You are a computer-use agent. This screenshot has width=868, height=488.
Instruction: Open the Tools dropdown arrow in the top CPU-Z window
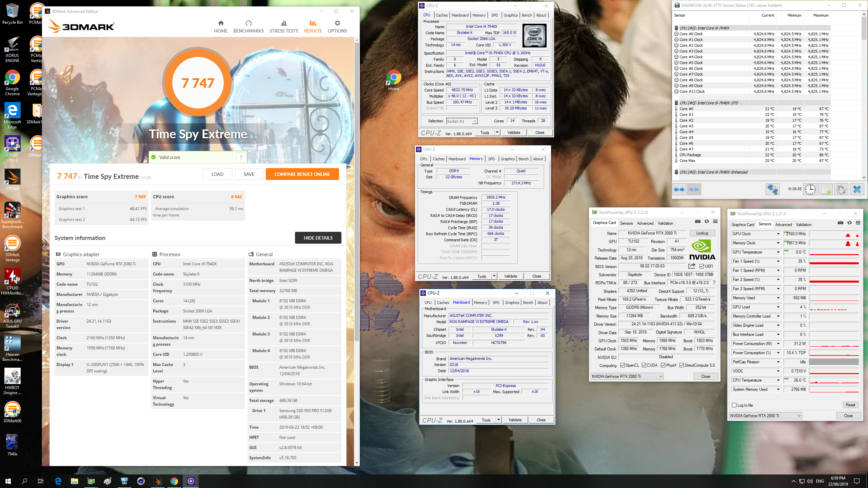pyautogui.click(x=497, y=133)
